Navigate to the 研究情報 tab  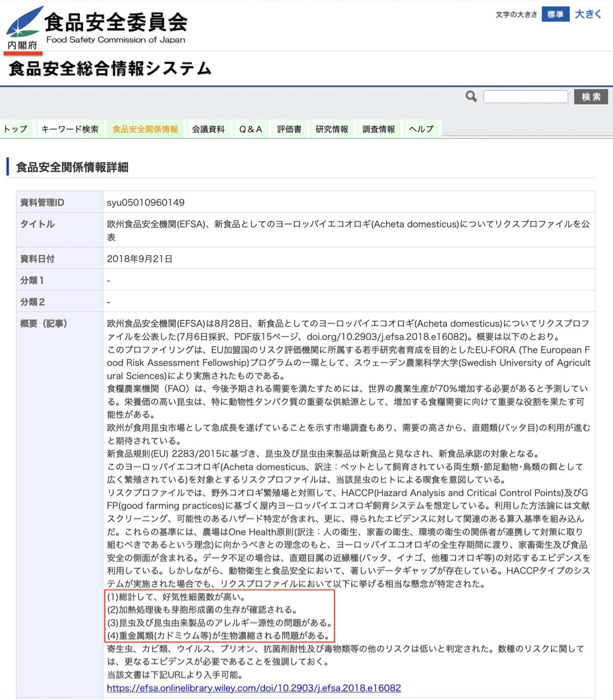tap(332, 129)
